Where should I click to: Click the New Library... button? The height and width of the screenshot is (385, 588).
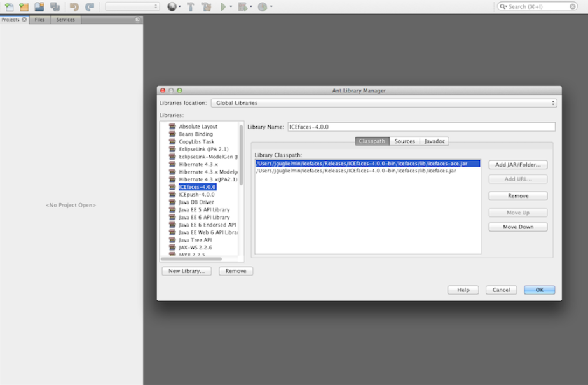tap(186, 271)
